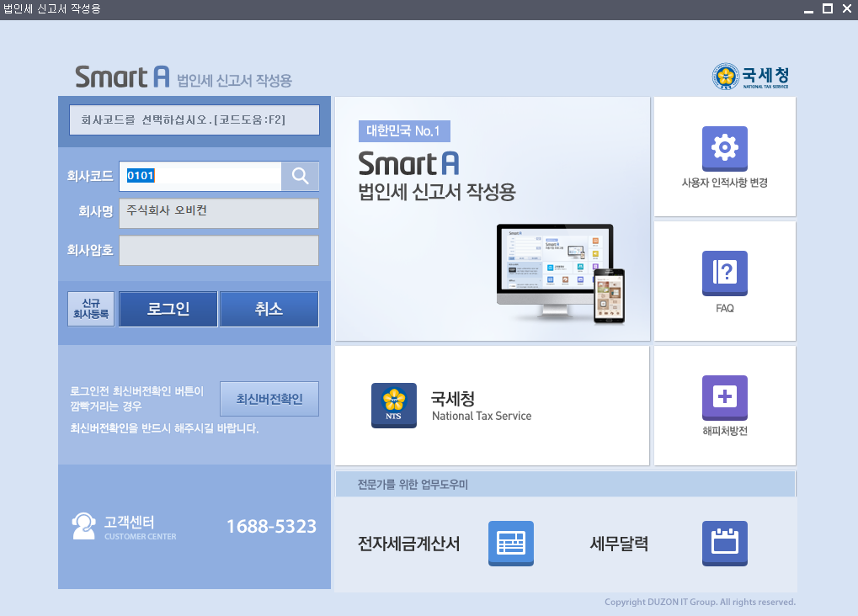The image size is (858, 616).
Task: Click phone number 1688-5323
Action: [x=271, y=527]
